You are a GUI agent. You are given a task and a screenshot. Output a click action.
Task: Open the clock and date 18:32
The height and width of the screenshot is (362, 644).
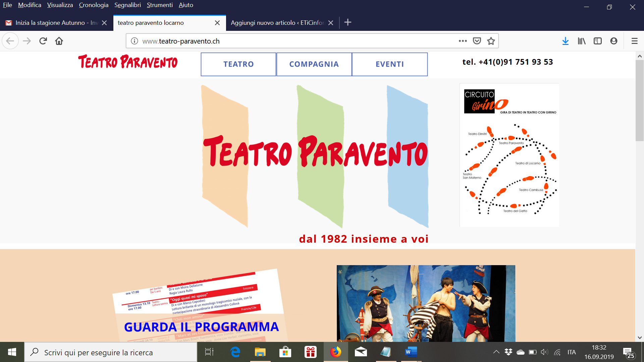[599, 352]
